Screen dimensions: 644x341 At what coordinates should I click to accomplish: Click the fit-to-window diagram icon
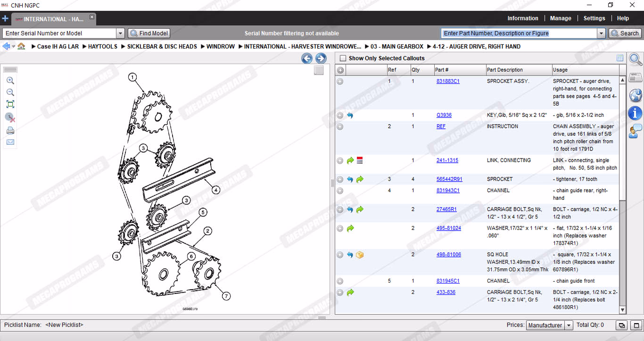tap(10, 104)
